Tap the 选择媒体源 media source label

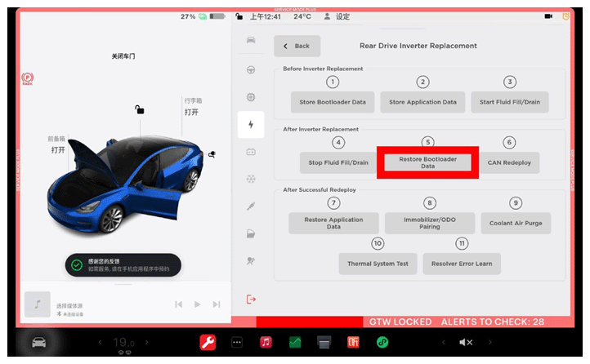point(69,306)
